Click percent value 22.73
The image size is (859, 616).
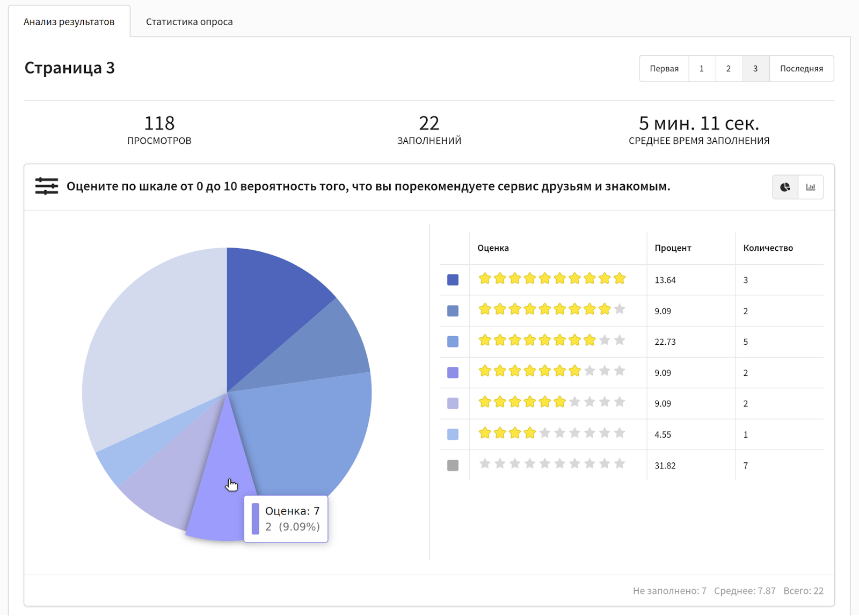[x=665, y=342]
